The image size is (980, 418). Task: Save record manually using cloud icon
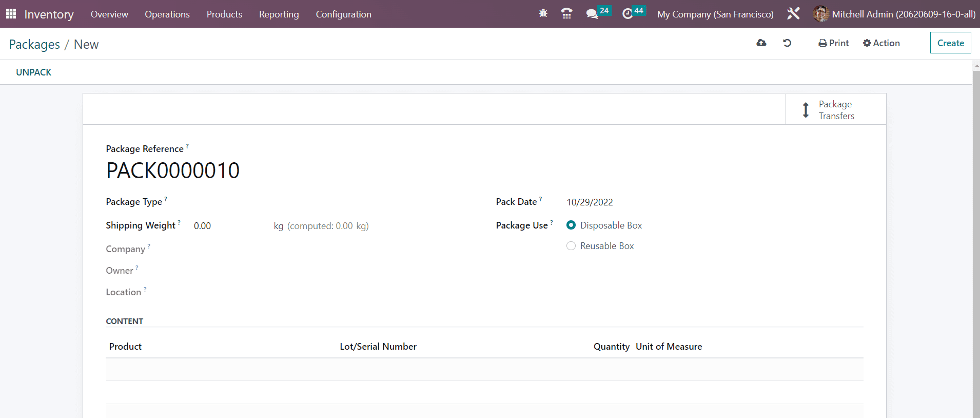coord(761,43)
